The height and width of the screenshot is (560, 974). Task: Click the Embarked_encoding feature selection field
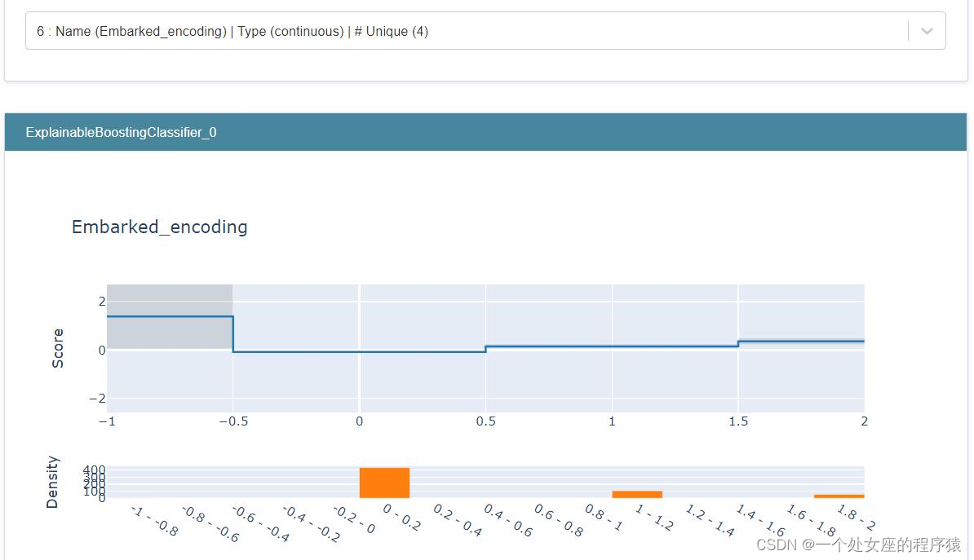pos(465,31)
